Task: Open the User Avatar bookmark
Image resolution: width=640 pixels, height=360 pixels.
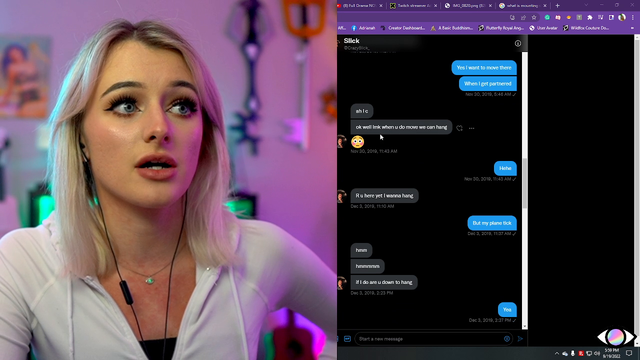Action: click(543, 28)
